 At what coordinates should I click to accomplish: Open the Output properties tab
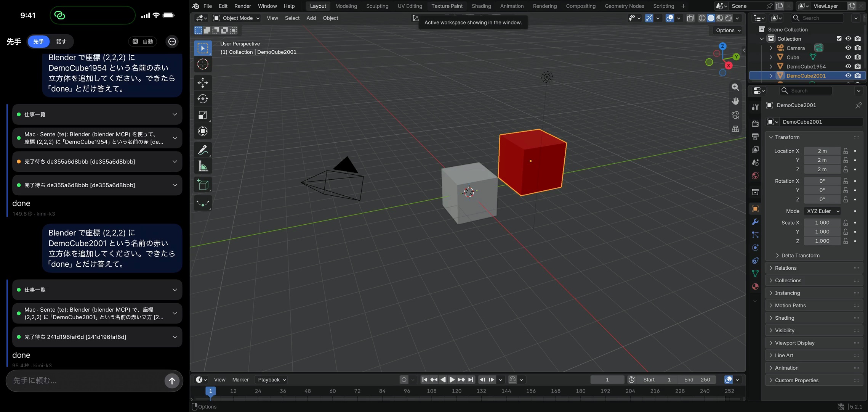(755, 137)
